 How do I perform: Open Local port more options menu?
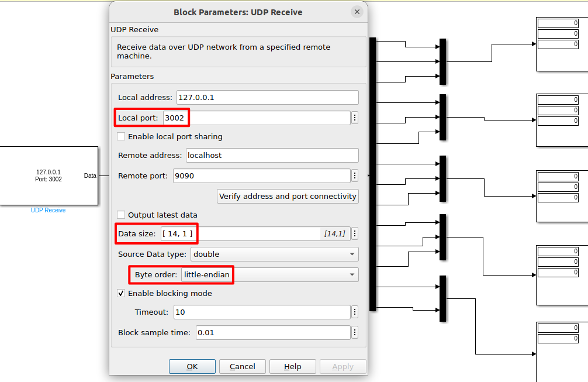pos(355,118)
